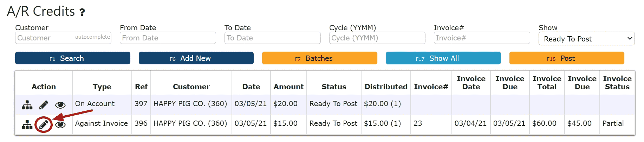Click the Search button
Viewport: 644px width, 142px height.
[73, 58]
